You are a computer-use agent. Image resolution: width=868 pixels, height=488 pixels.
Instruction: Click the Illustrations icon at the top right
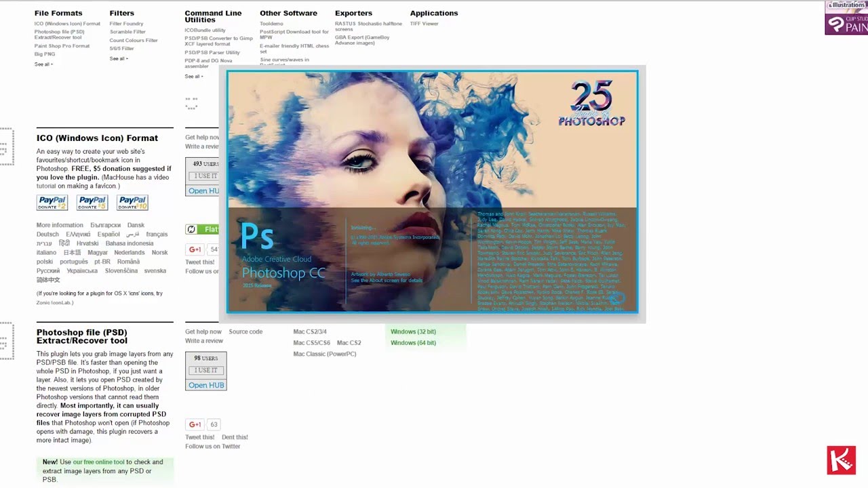click(846, 5)
